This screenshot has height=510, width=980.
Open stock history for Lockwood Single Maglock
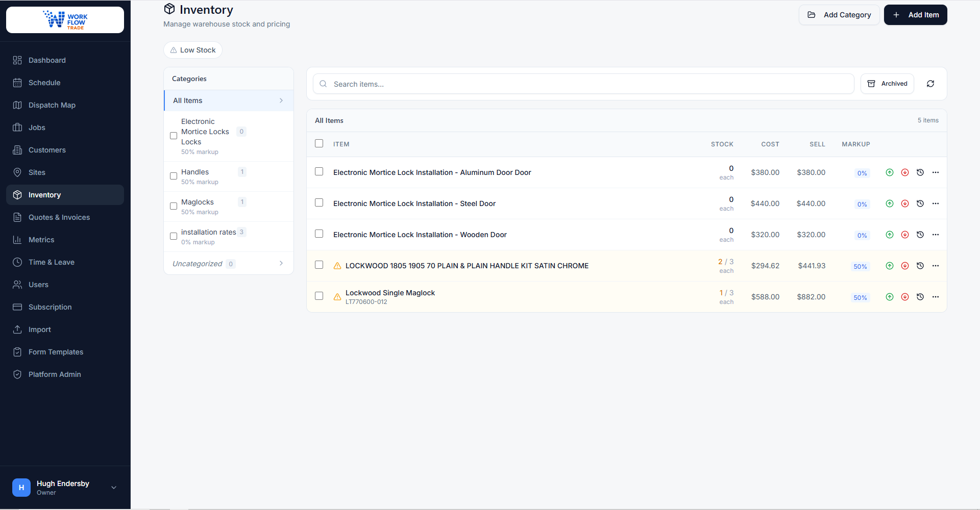(920, 297)
